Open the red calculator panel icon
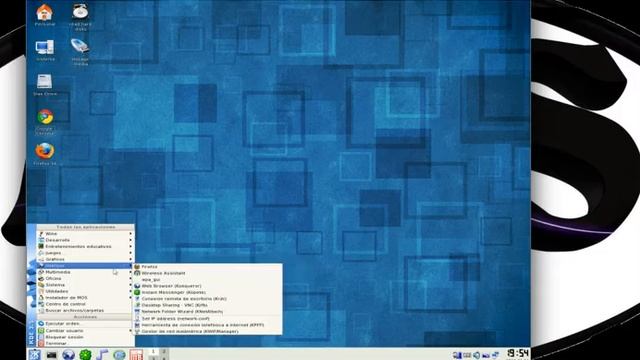This screenshot has height=360, width=640. 136,355
